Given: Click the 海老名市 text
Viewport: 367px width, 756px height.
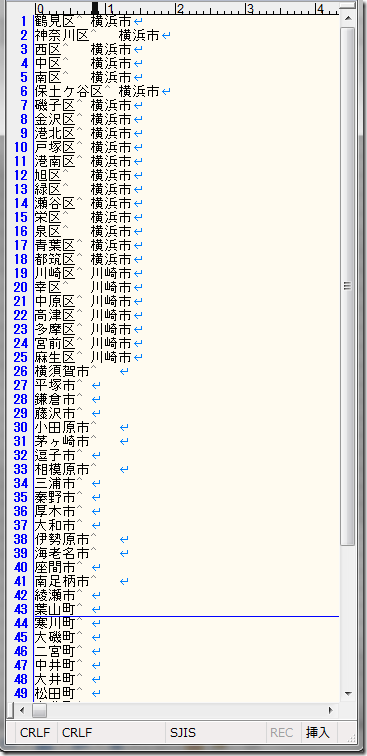Looking at the screenshot, I should (62, 553).
